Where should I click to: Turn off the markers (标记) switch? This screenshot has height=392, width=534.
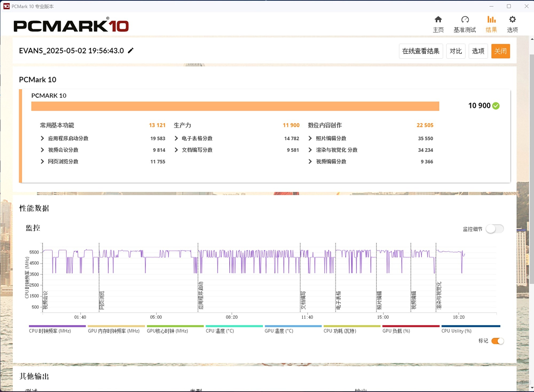point(498,341)
